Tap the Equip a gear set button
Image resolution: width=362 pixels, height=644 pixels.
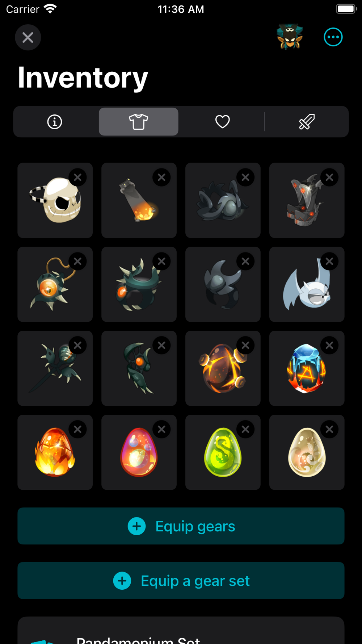click(181, 581)
